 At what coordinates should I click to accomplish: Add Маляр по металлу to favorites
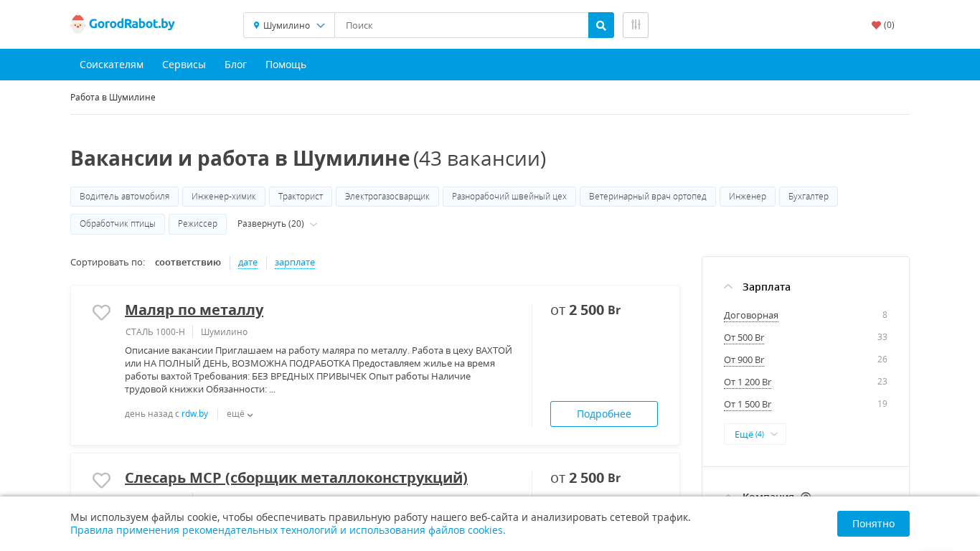(x=101, y=312)
